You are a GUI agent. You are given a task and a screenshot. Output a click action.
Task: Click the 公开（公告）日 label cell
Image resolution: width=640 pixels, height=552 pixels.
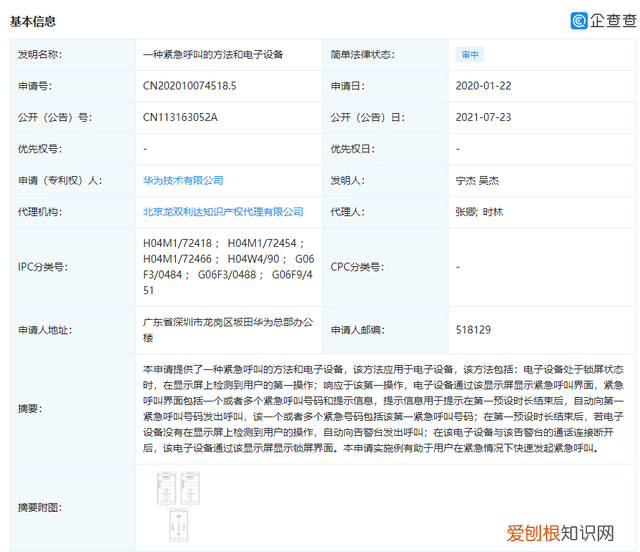[385, 118]
